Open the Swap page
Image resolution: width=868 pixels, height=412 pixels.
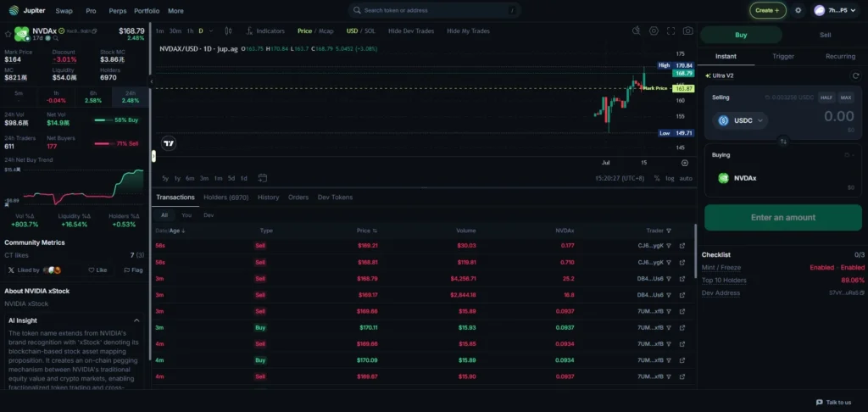[x=64, y=10]
